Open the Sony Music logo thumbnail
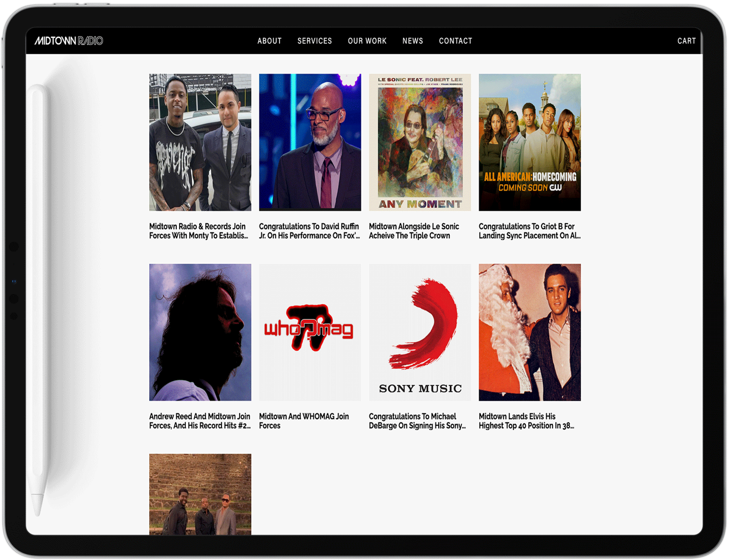Viewport: 730px width, 560px height. click(420, 332)
